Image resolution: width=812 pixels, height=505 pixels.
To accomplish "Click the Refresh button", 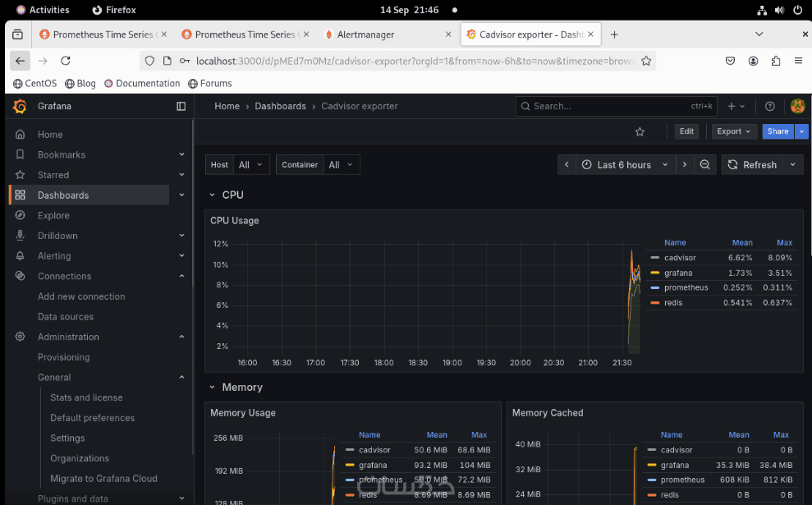I will click(x=754, y=165).
